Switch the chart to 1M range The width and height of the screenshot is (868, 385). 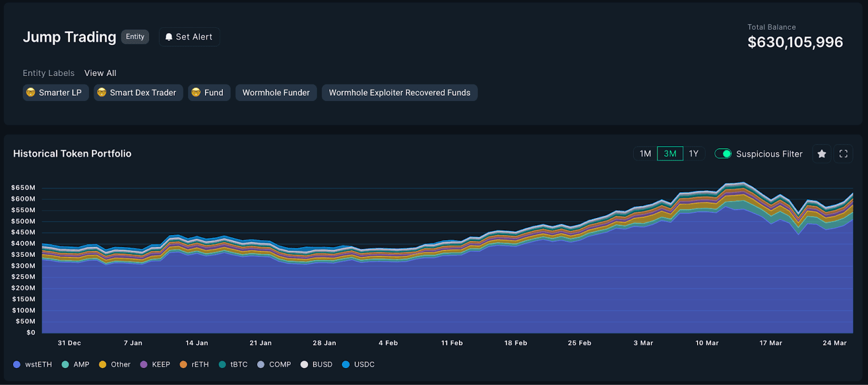pyautogui.click(x=645, y=154)
